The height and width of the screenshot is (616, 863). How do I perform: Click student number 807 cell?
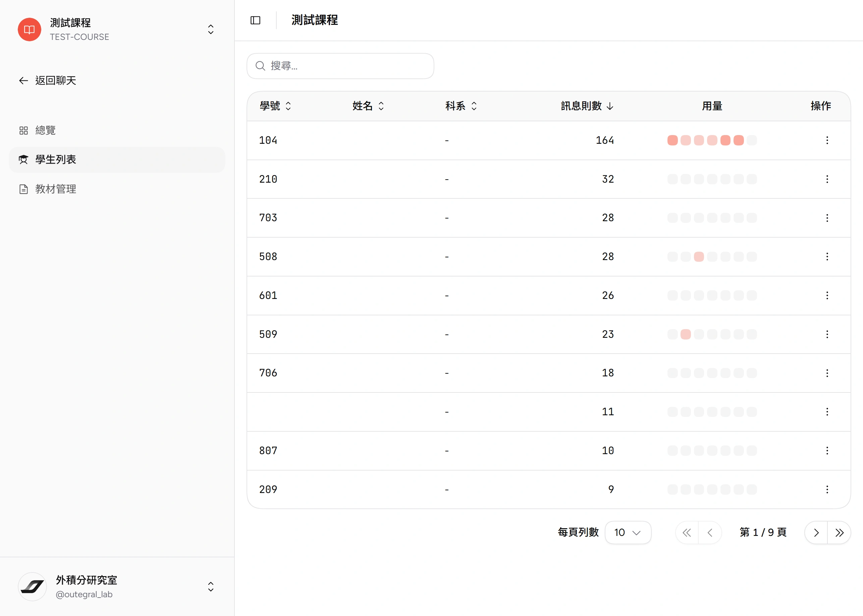click(x=268, y=451)
